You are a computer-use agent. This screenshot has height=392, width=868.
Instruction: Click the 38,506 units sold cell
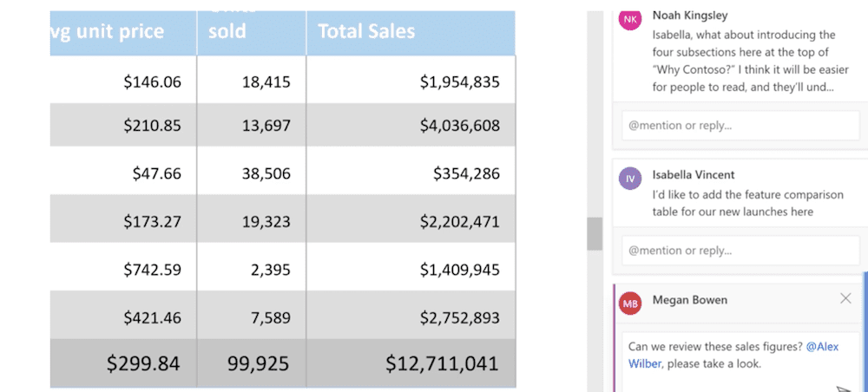pos(252,173)
